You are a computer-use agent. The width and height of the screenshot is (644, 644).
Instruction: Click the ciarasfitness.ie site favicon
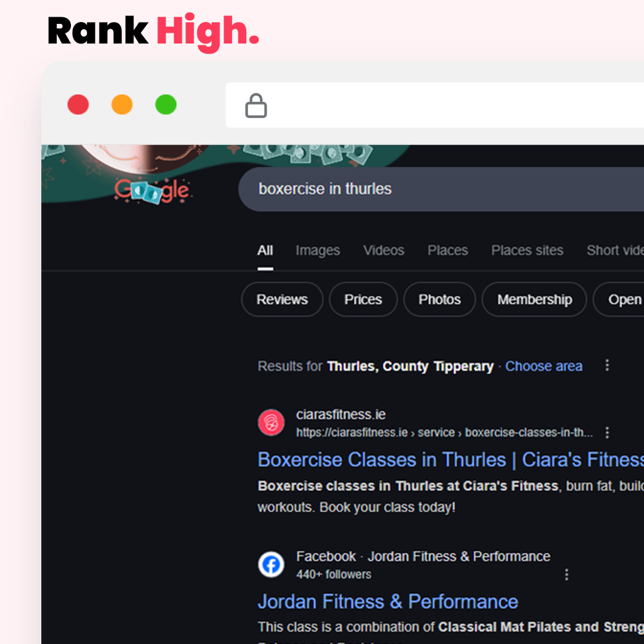tap(271, 422)
